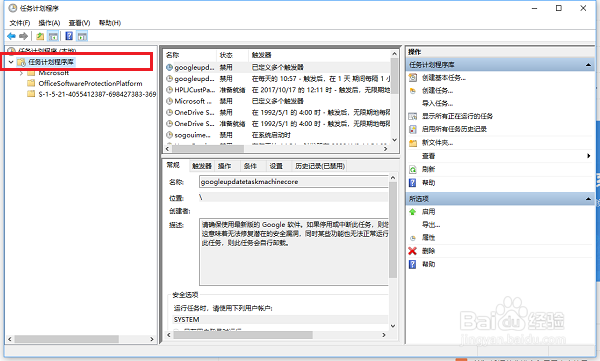The width and height of the screenshot is (600, 361).
Task: Click the clock icon beside sogouime task
Action: (170, 135)
